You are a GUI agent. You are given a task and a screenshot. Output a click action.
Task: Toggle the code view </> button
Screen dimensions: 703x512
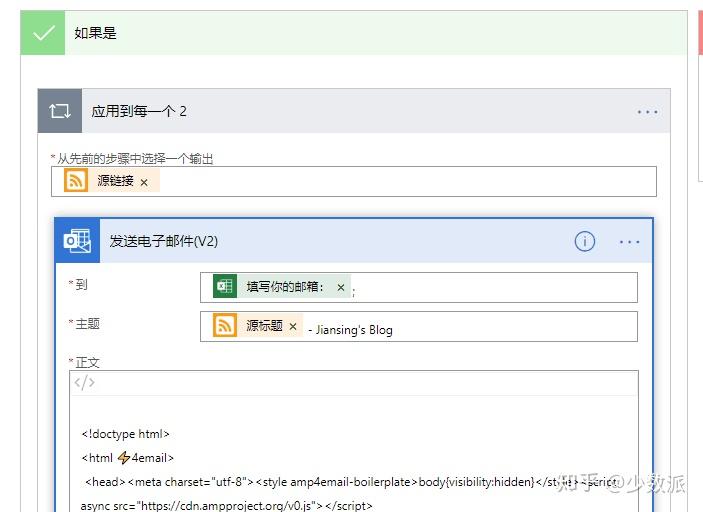pos(84,382)
